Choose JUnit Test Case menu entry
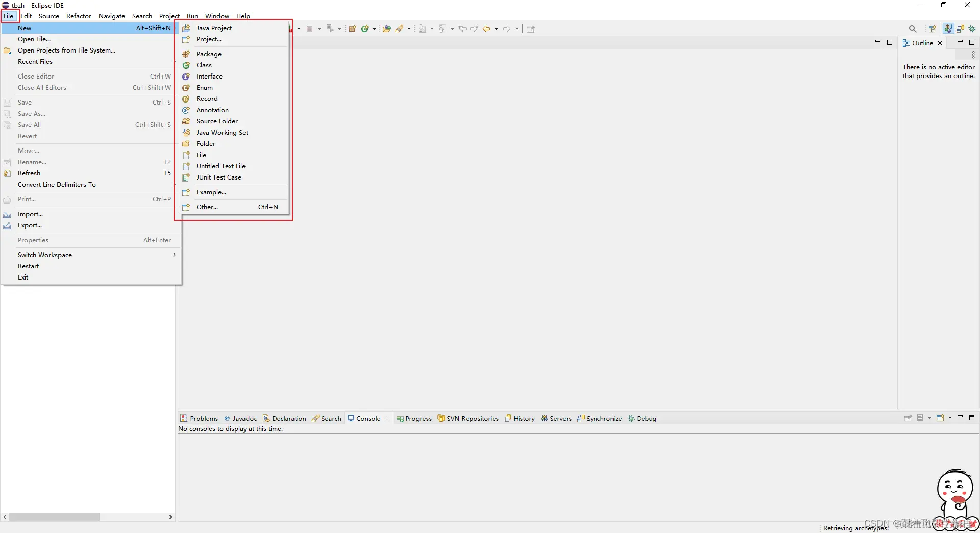Viewport: 980px width, 533px height. [234, 177]
